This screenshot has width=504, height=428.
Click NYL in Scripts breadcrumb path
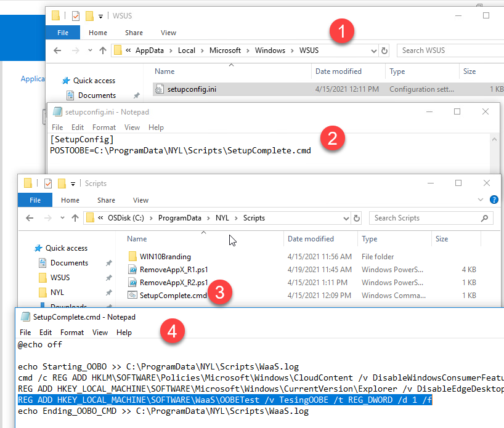(222, 218)
